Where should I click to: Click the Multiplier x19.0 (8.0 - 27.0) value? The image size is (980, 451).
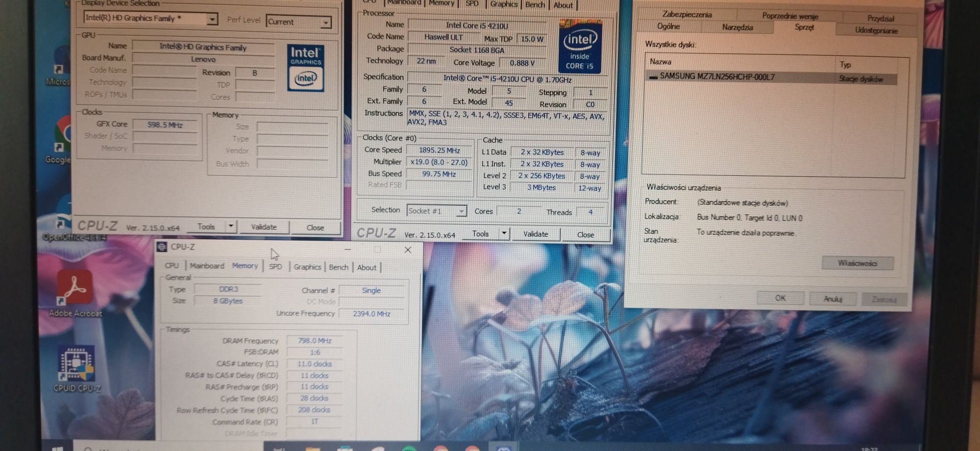[x=439, y=162]
